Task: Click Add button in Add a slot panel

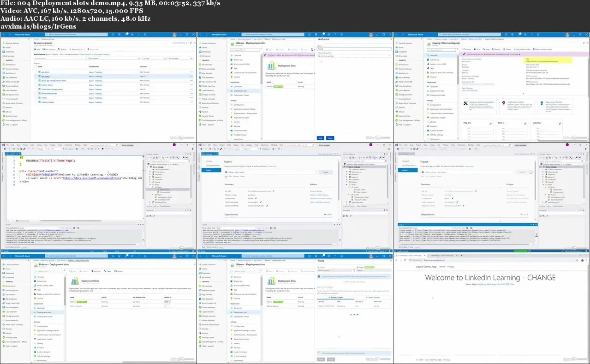Action: pyautogui.click(x=320, y=138)
